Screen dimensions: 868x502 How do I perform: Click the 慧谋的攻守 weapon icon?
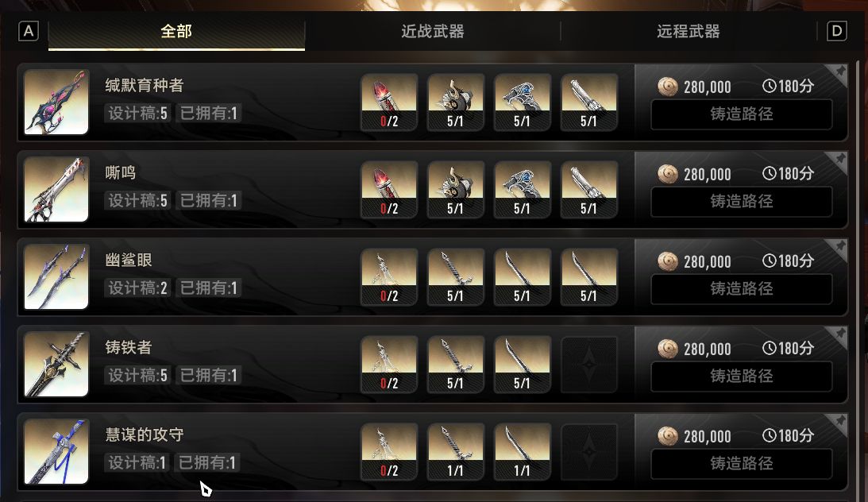[56, 452]
